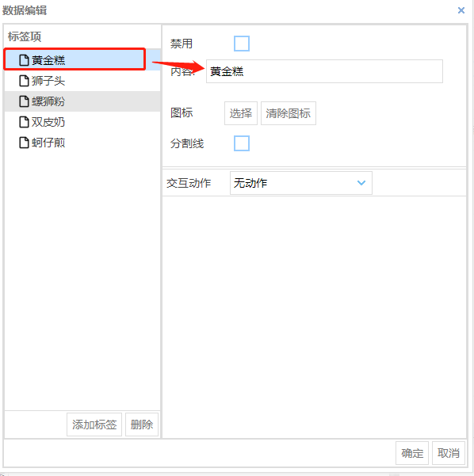Select the 蚵仔煎 label item text
Image resolution: width=474 pixels, height=476 pixels.
48,143
